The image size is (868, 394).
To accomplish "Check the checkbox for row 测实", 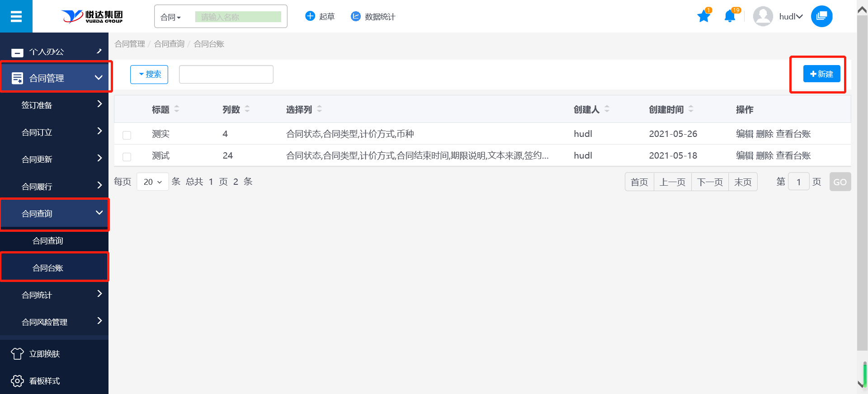I will coord(127,135).
